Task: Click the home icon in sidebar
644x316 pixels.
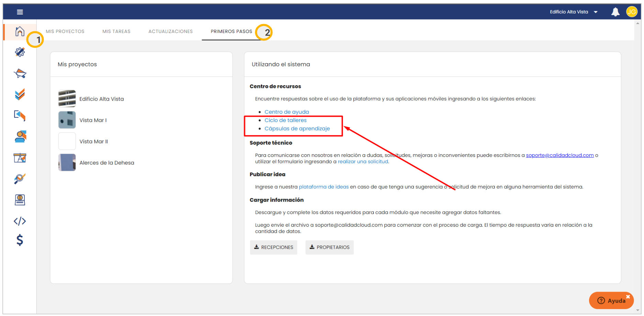Action: point(20,31)
